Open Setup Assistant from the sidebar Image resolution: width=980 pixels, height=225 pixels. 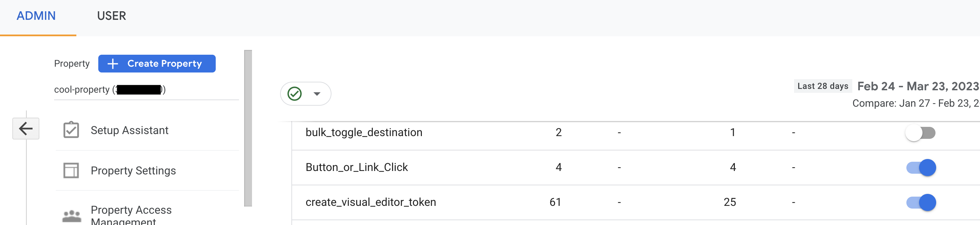click(129, 130)
